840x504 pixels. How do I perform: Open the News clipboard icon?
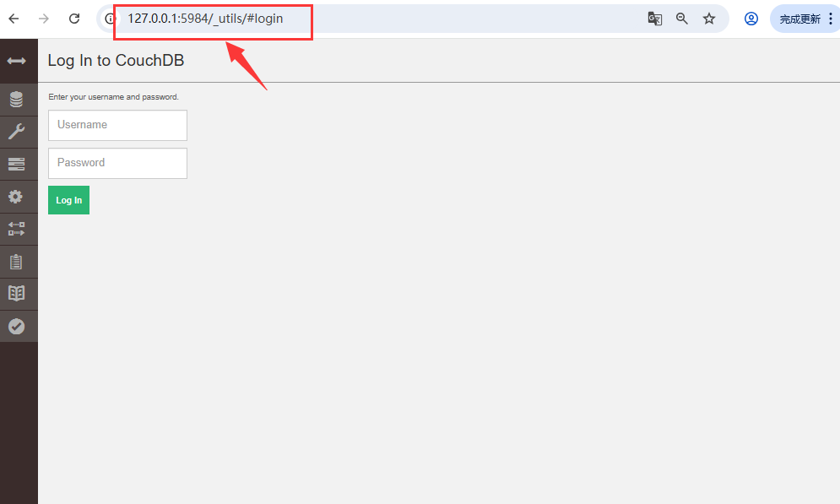click(x=16, y=262)
